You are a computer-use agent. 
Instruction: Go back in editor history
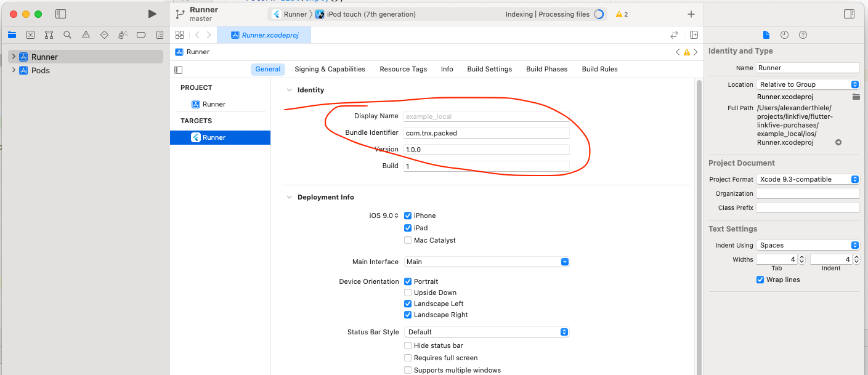[197, 35]
